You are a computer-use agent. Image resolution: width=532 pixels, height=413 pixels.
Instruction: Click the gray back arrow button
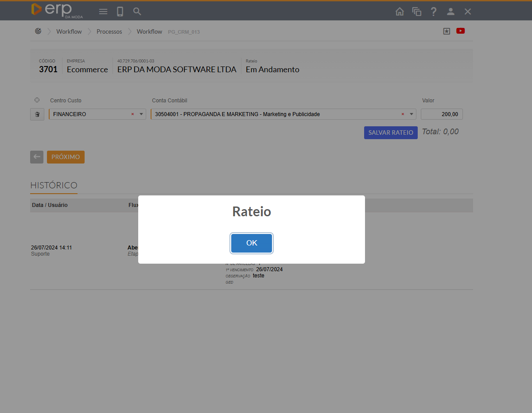point(37,157)
